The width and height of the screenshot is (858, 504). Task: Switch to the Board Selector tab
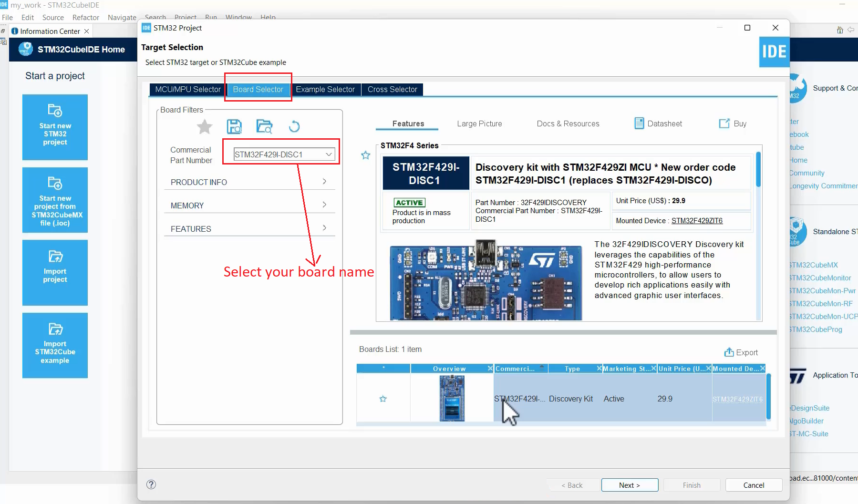click(x=258, y=89)
